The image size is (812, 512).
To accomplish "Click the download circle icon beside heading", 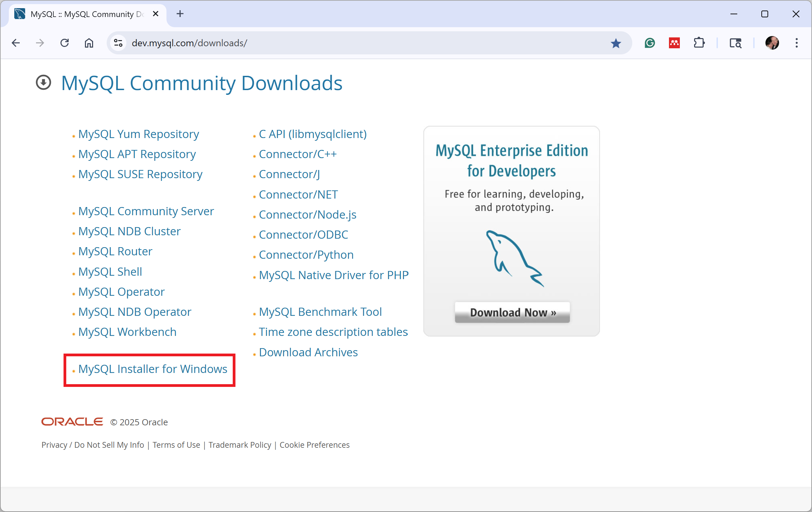I will [43, 83].
